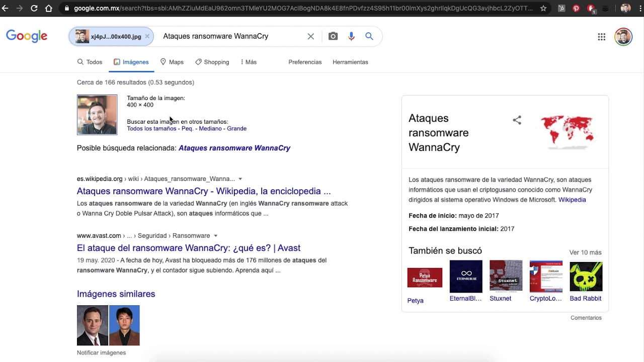Remove the uploaded image chip xj4pJ...00x400.jpg
Image resolution: width=644 pixels, height=362 pixels.
pyautogui.click(x=147, y=36)
